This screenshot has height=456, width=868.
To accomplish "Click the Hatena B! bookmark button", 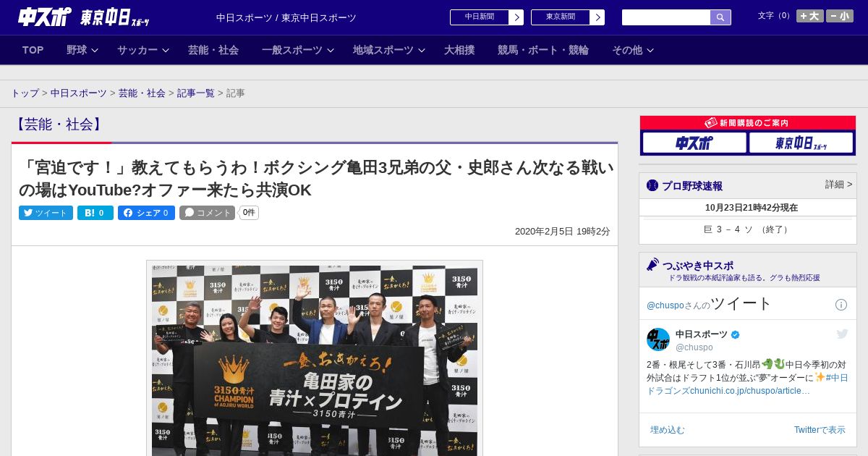I will [x=95, y=213].
